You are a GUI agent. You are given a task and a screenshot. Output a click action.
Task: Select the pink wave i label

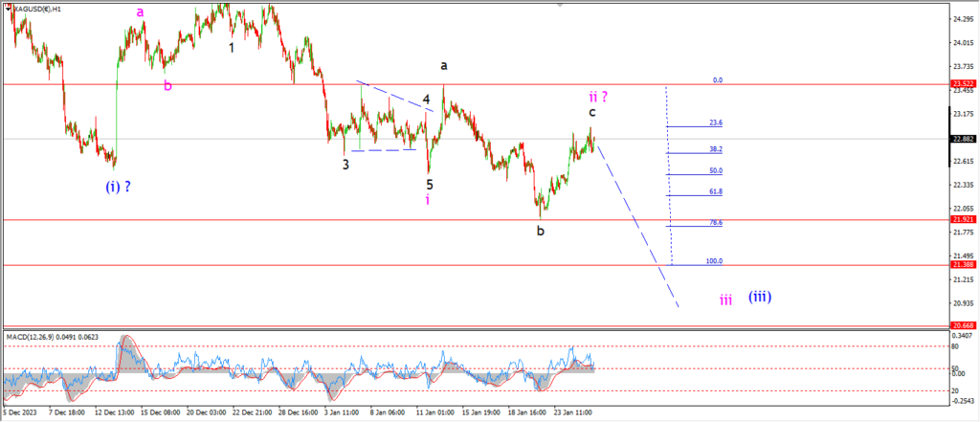pos(428,199)
